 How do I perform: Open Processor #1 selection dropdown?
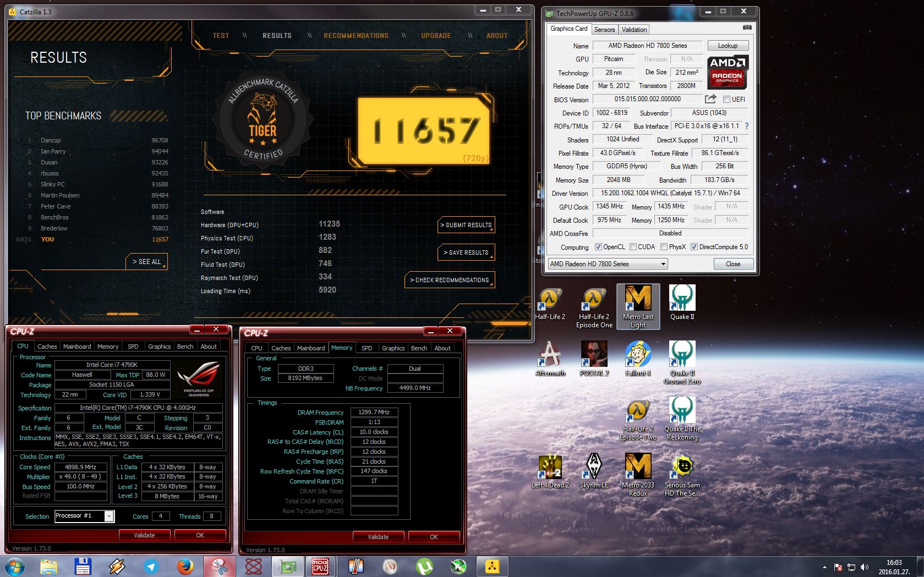[84, 516]
